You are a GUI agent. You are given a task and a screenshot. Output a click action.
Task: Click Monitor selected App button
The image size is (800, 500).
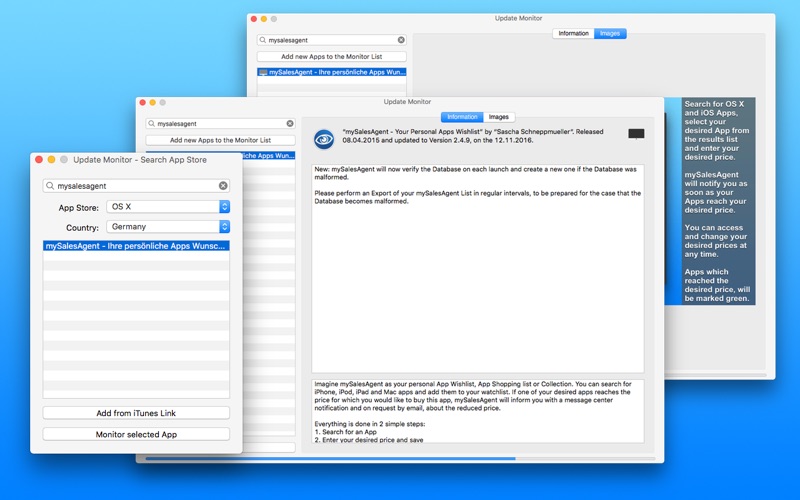(136, 434)
